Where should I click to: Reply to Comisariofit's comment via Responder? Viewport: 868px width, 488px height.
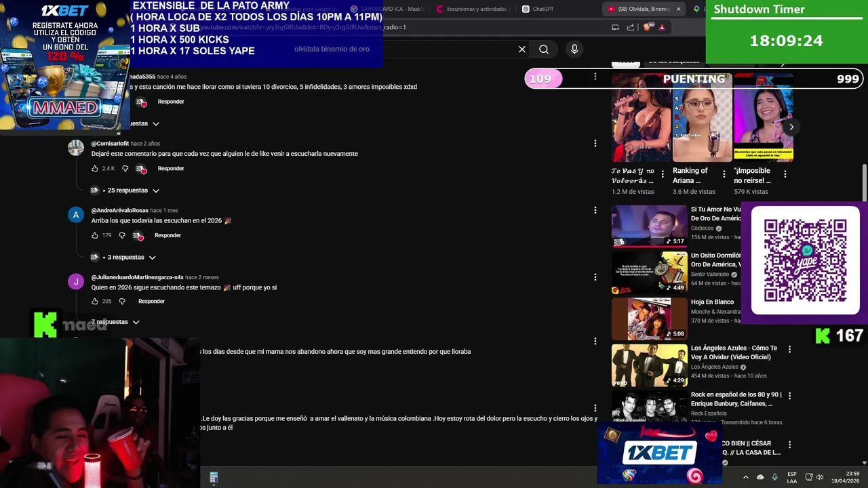pyautogui.click(x=171, y=169)
